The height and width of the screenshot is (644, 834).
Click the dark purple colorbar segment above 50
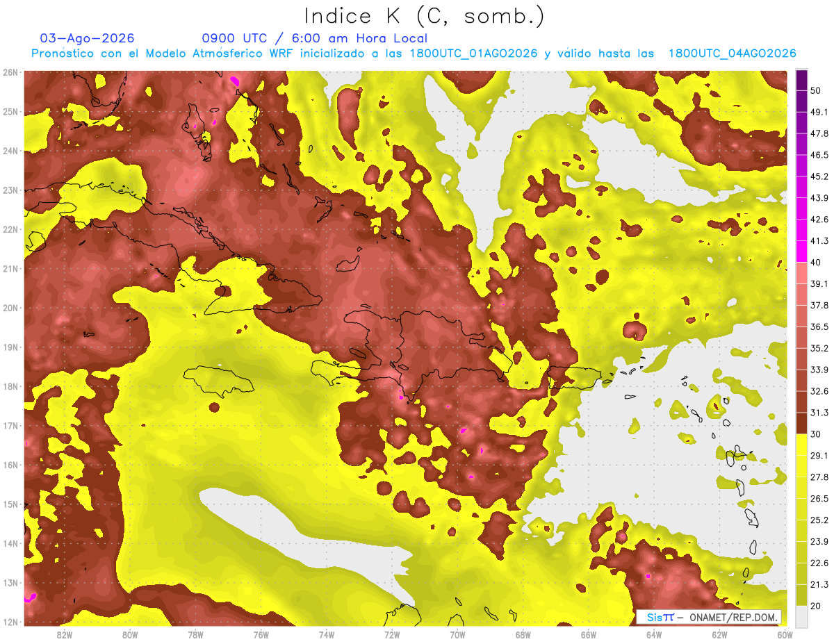801,80
